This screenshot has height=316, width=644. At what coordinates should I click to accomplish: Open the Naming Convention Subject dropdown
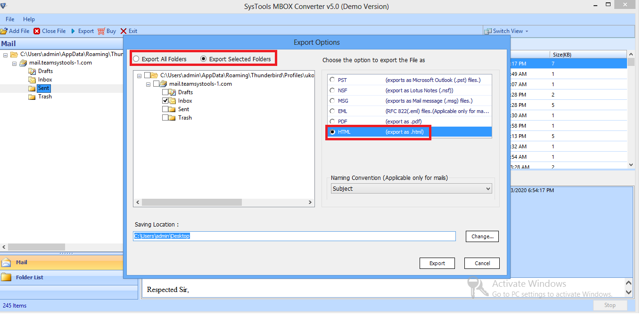point(411,189)
